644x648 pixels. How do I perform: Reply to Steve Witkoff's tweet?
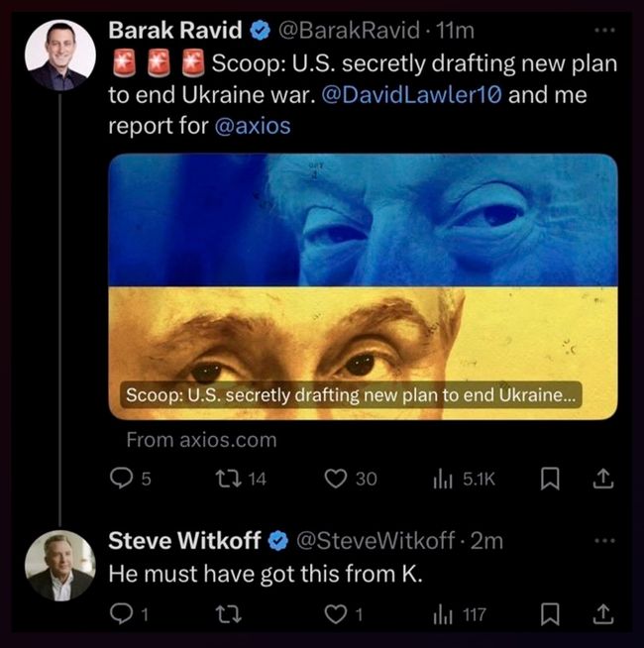point(129,614)
